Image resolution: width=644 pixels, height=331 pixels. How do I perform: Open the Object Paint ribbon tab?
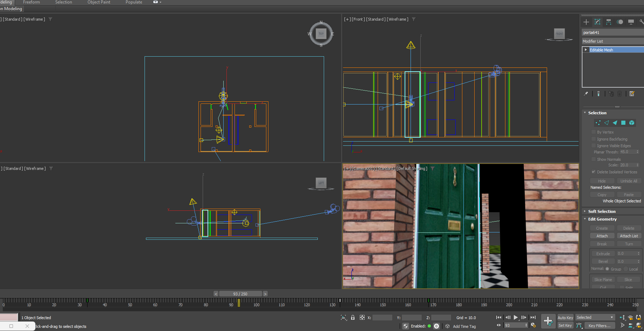[99, 2]
